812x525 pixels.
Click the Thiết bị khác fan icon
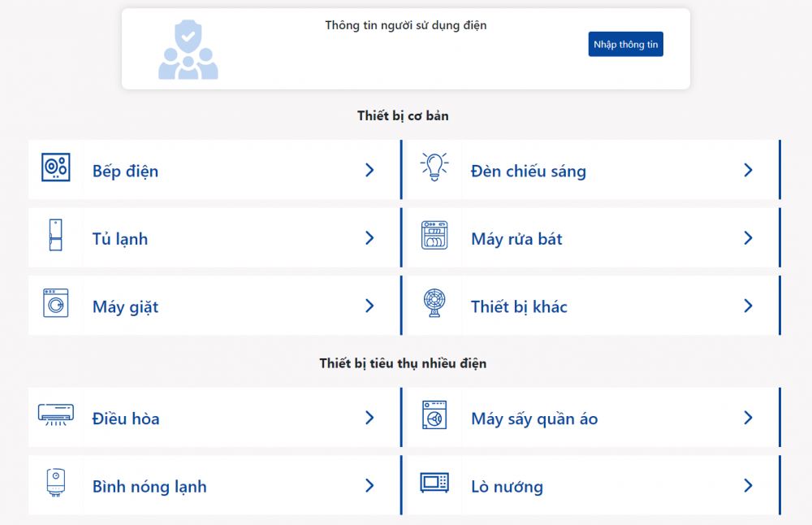434,306
